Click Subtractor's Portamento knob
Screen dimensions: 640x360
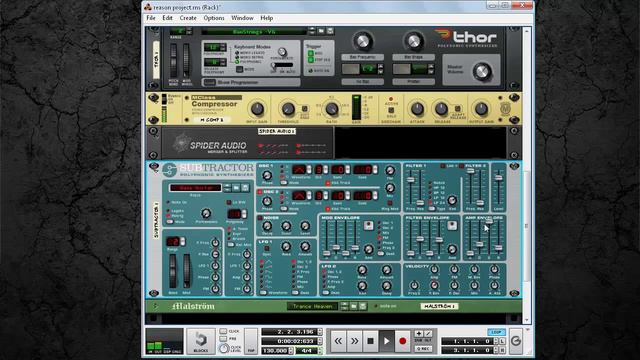206,213
